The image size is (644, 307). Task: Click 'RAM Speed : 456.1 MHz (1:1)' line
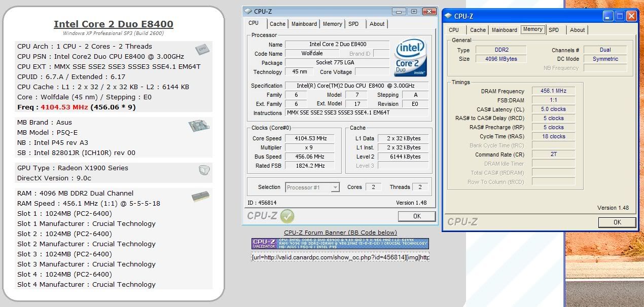pos(89,203)
